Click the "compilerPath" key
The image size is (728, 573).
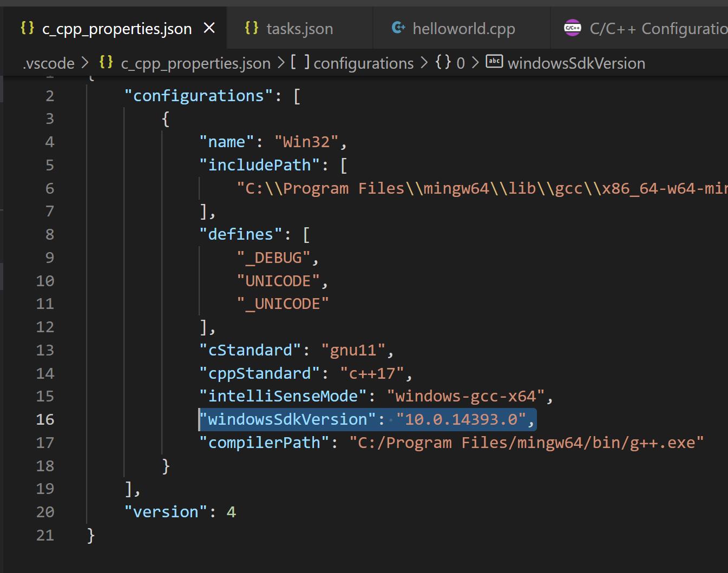(x=264, y=443)
